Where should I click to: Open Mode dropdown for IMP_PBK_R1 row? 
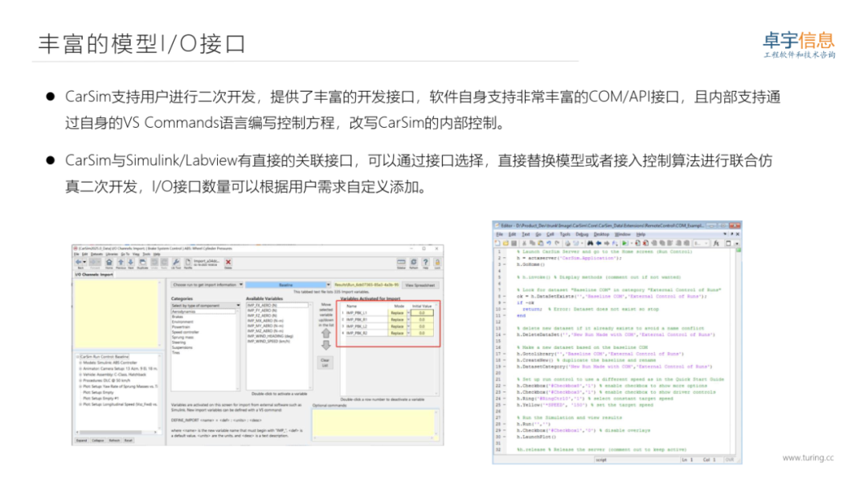click(x=408, y=320)
